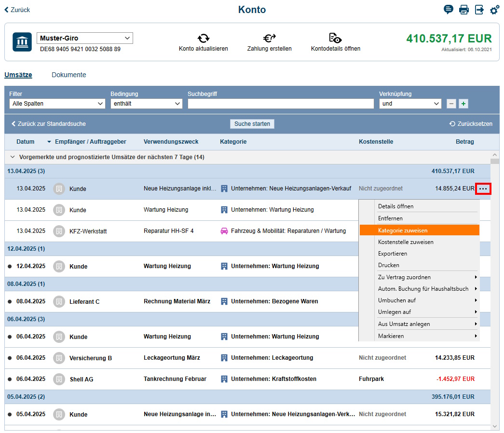This screenshot has height=433, width=504.
Task: Switch to the Umsätze tab
Action: tap(18, 75)
